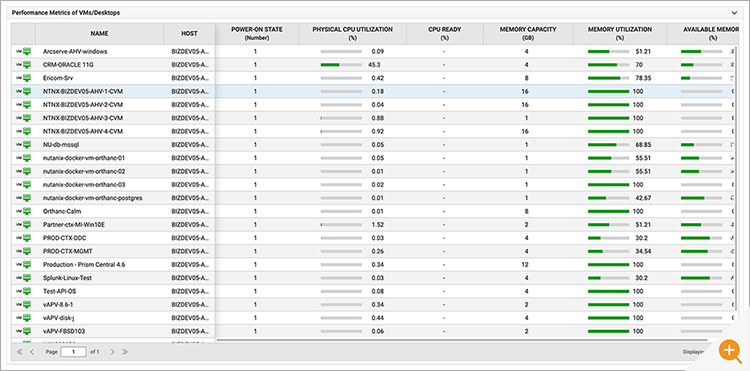The image size is (750, 371).
Task: Click 45.3 CPU value for CRM-ORACLE 11G
Action: point(374,65)
